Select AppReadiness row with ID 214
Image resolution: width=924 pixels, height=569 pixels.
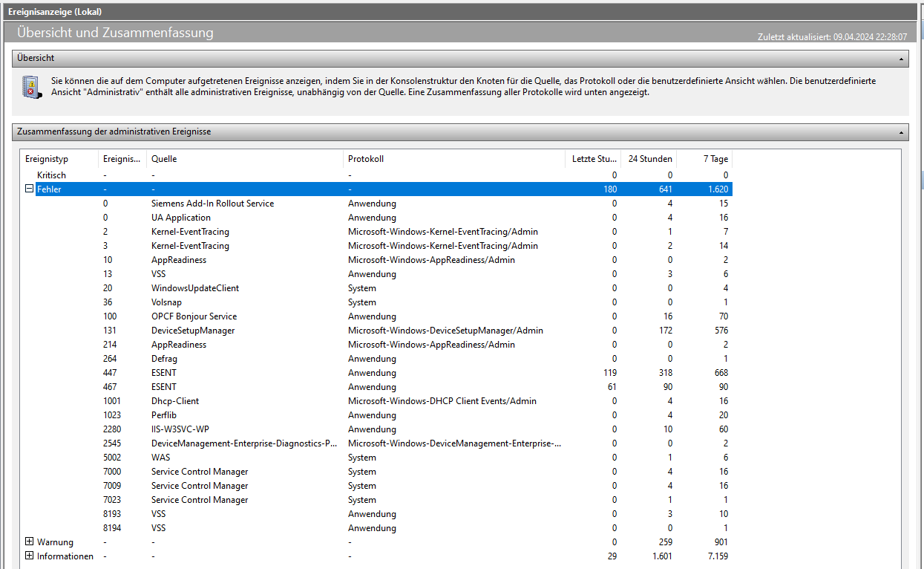pos(377,345)
